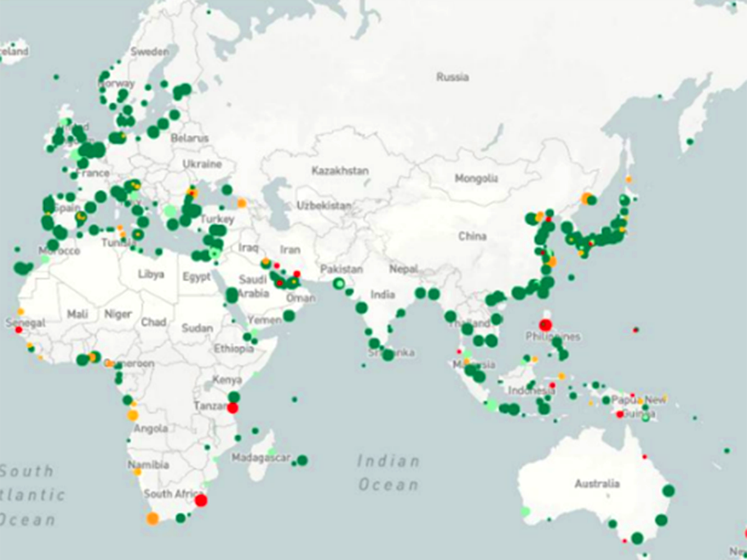This screenshot has height=560, width=747.
Task: Select the Kazakhstan label on the map
Action: pos(341,170)
